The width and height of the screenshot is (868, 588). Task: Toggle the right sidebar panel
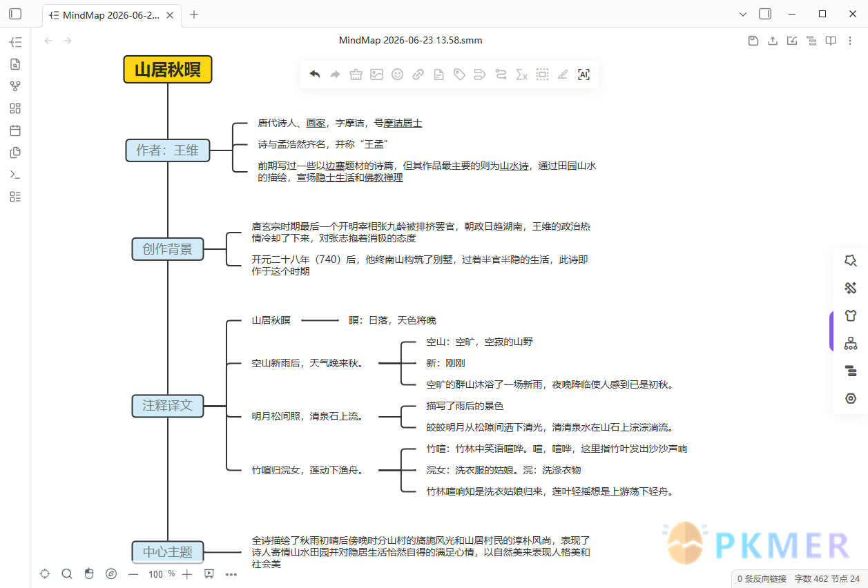pos(765,14)
